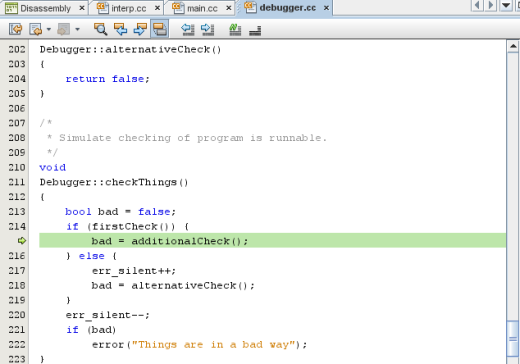Screen dimensions: 520x364
Task: Click the green Comment icon
Action: pos(235,29)
